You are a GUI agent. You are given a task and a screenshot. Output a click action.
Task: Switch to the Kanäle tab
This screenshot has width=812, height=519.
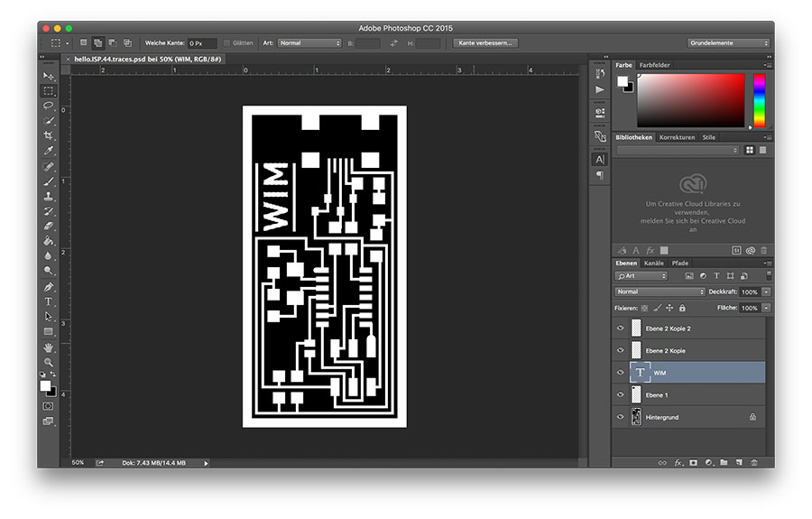click(654, 264)
